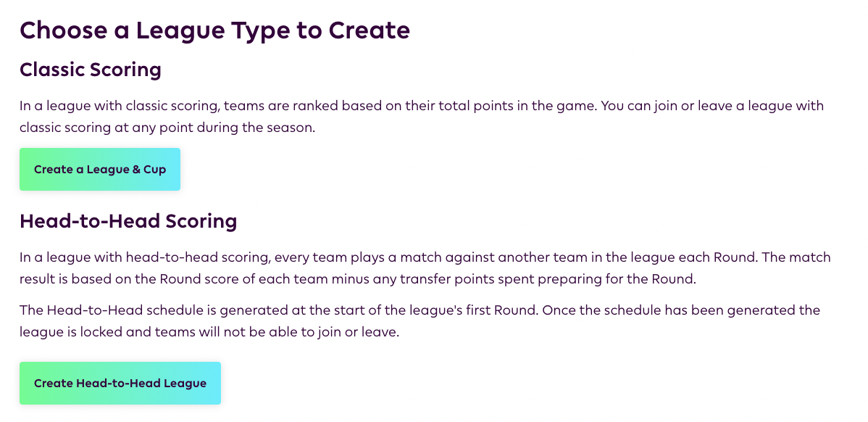Screen dimensions: 868x422
Task: Click the text line starting 'In a league with classic scoring'
Action: point(421,106)
